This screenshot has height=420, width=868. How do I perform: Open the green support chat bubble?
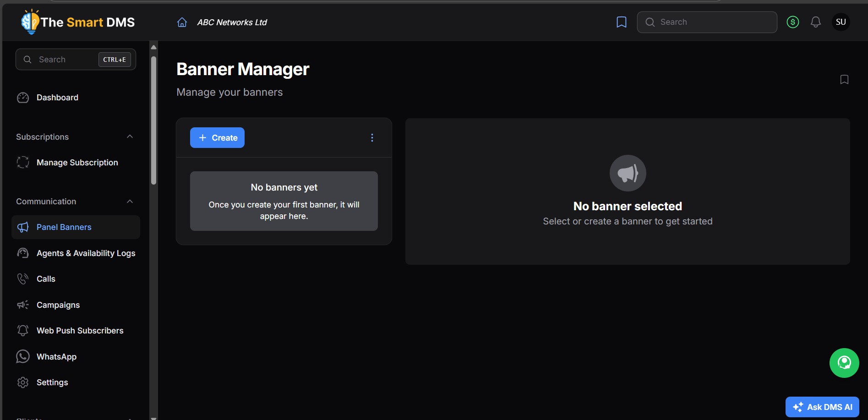844,363
